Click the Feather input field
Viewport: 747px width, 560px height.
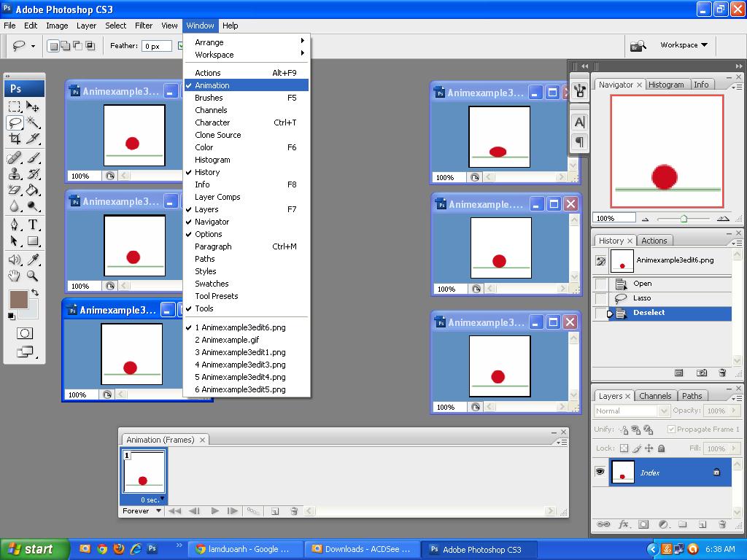tap(157, 46)
